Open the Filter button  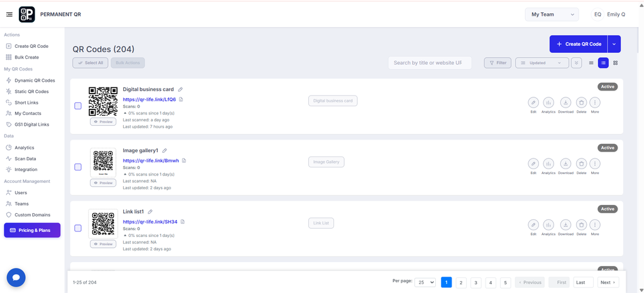498,63
